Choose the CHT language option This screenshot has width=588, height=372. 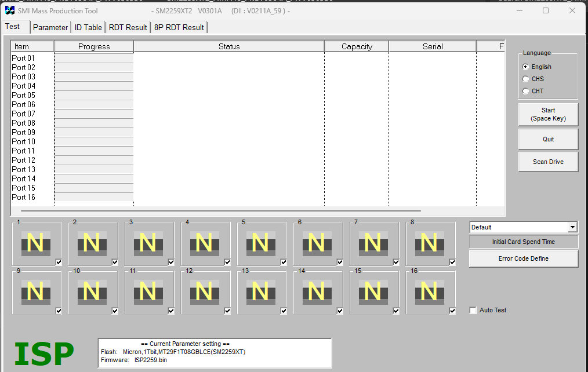click(526, 91)
